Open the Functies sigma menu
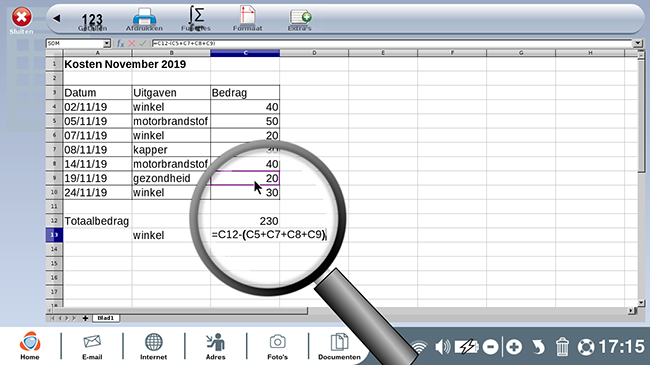Viewport: 650px width, 365px height. [196, 19]
